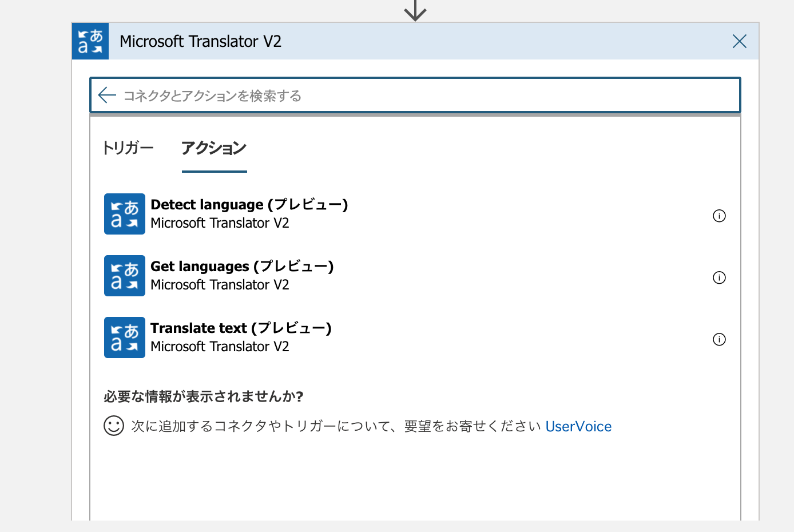Click the Translate text action icon
This screenshot has height=532, width=794.
pos(125,338)
